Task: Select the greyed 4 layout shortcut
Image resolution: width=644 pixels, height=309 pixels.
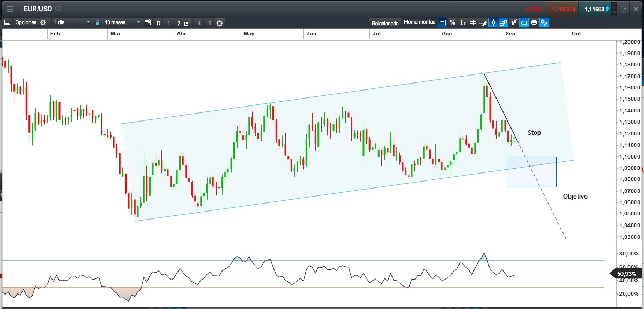Action: tap(199, 23)
